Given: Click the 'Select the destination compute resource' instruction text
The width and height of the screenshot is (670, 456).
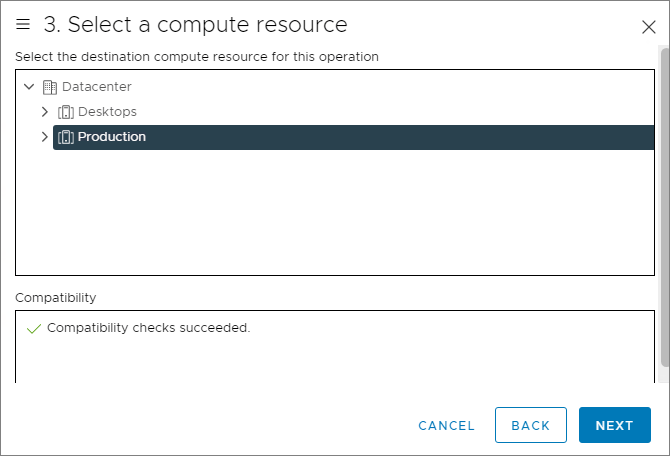Looking at the screenshot, I should point(197,56).
